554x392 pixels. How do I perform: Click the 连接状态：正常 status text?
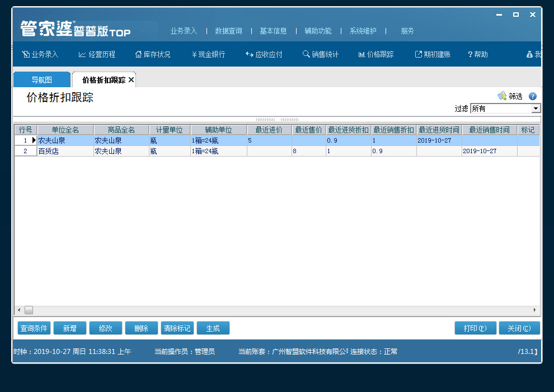click(374, 351)
